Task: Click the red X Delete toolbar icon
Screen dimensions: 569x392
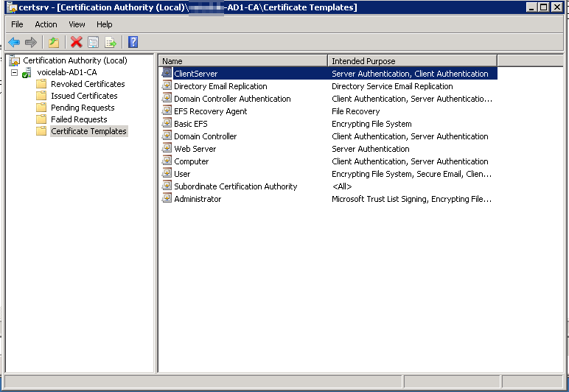Action: [x=76, y=42]
